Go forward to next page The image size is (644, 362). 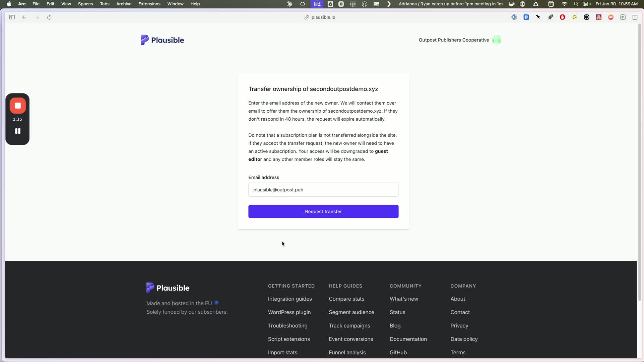pyautogui.click(x=37, y=17)
